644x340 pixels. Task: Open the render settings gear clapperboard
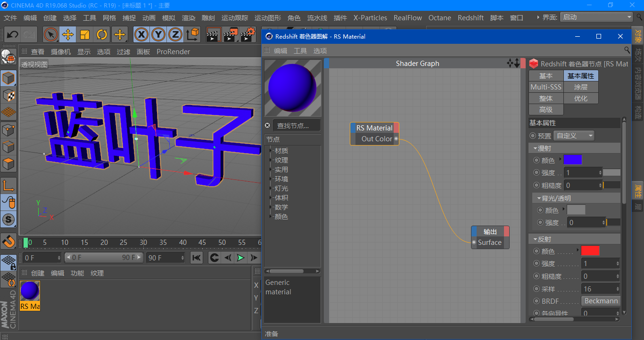(248, 34)
